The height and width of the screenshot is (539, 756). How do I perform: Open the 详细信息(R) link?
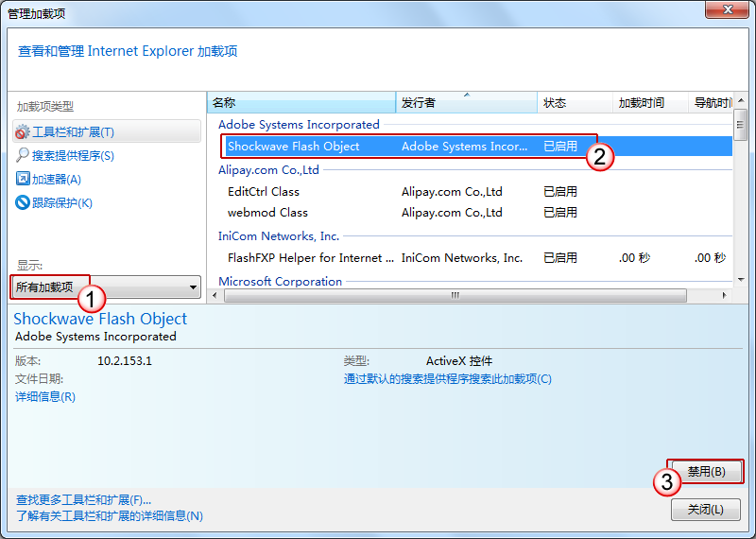[45, 397]
